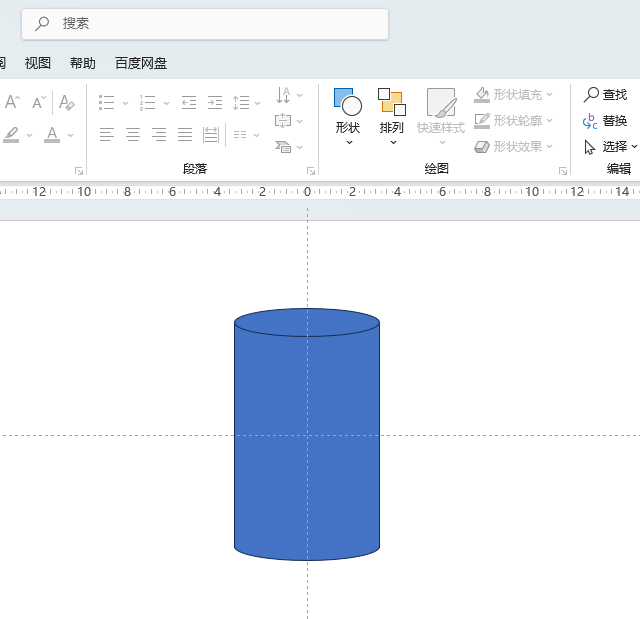Toggle center text alignment
The image size is (640, 619).
click(133, 134)
